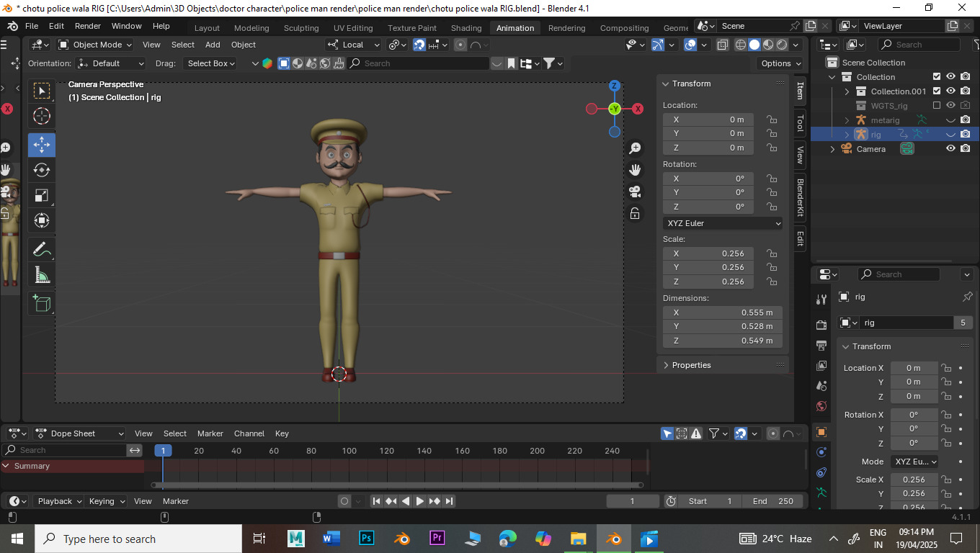
Task: Open the Drag Select Box dropdown
Action: 209,63
